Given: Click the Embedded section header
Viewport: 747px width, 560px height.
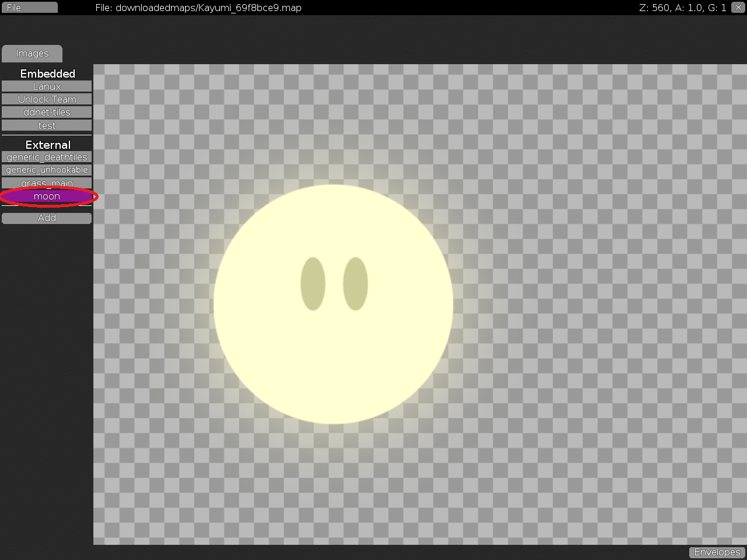Looking at the screenshot, I should (47, 73).
